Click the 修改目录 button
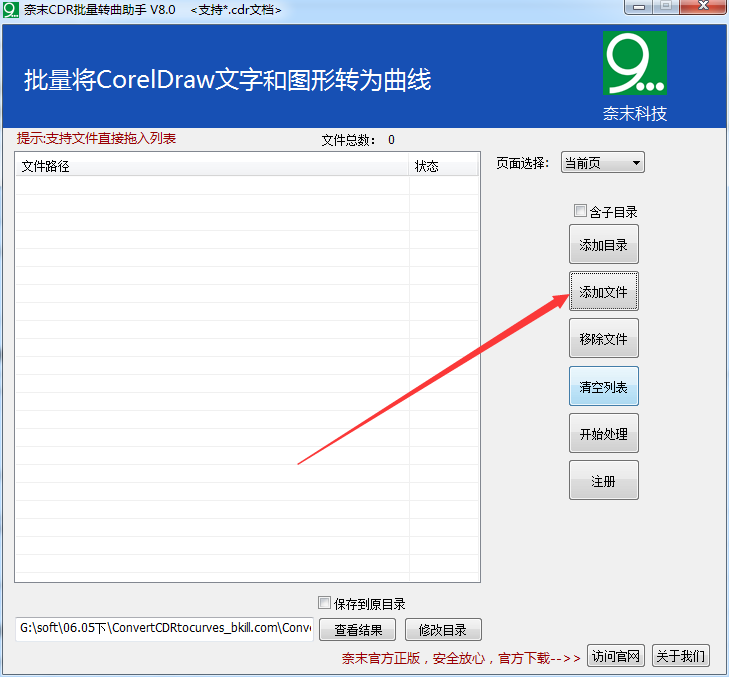The image size is (729, 677). pos(443,630)
